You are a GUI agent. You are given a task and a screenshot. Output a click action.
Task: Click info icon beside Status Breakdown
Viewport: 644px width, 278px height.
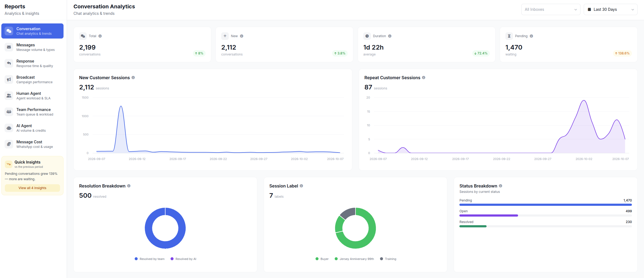click(x=501, y=186)
